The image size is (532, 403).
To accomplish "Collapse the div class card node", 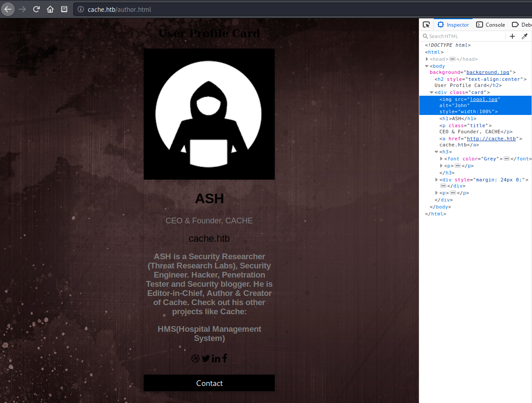I will click(x=432, y=92).
